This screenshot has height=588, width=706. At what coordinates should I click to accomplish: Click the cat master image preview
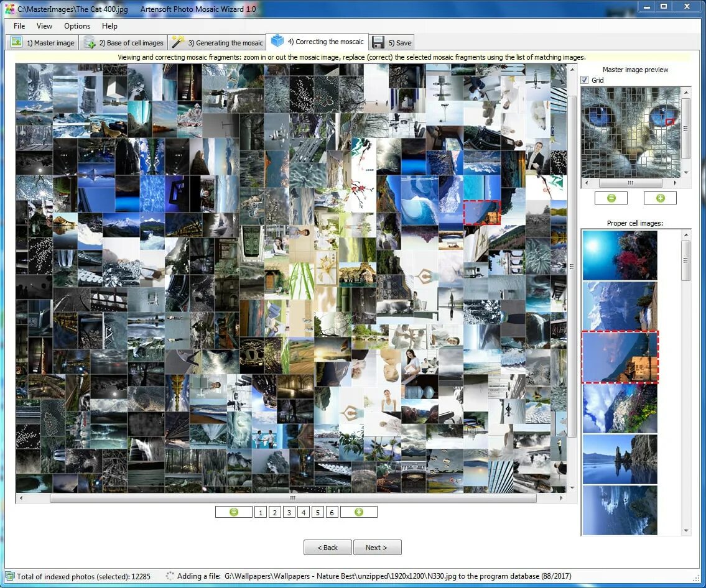click(x=630, y=132)
